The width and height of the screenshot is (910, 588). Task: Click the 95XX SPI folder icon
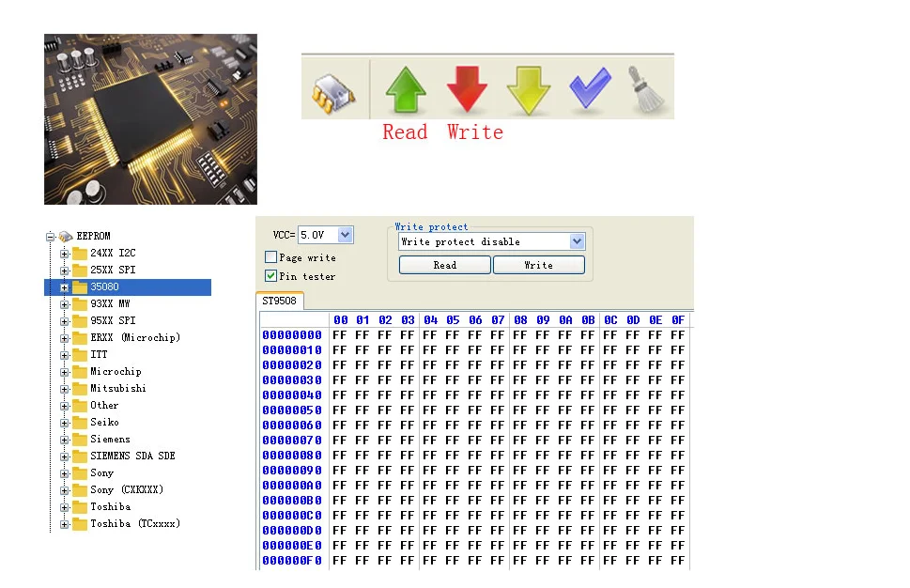pyautogui.click(x=80, y=320)
